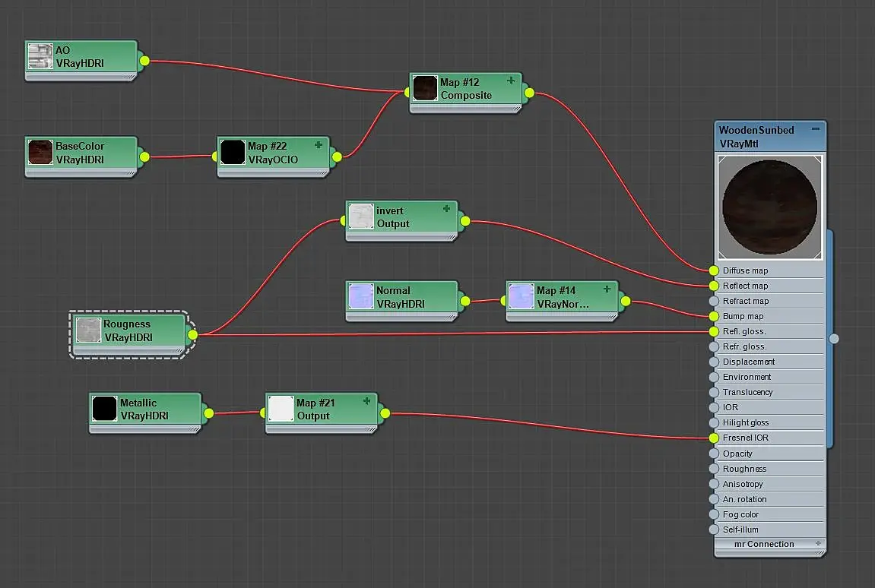Image resolution: width=875 pixels, height=588 pixels.
Task: Collapse the WoodenSunbed VRayMtl node
Action: pyautogui.click(x=815, y=129)
